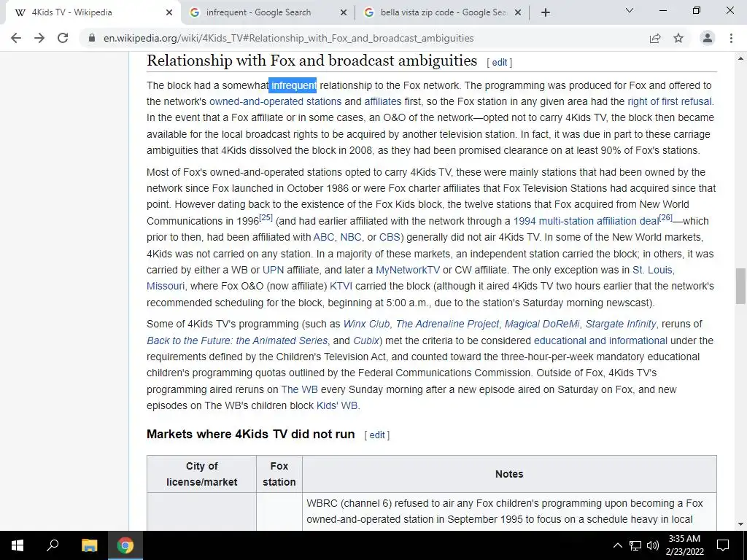747x560 pixels.
Task: Follow The WB link
Action: [x=299, y=389]
